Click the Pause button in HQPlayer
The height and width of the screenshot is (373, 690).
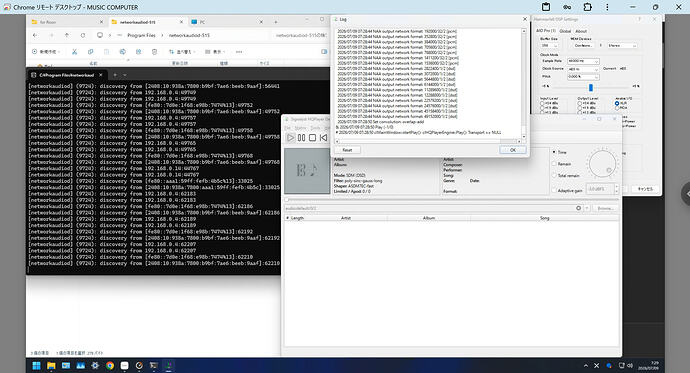301,138
